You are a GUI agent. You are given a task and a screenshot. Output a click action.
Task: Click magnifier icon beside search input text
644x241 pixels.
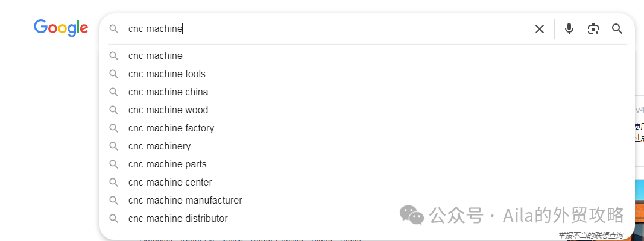point(114,29)
